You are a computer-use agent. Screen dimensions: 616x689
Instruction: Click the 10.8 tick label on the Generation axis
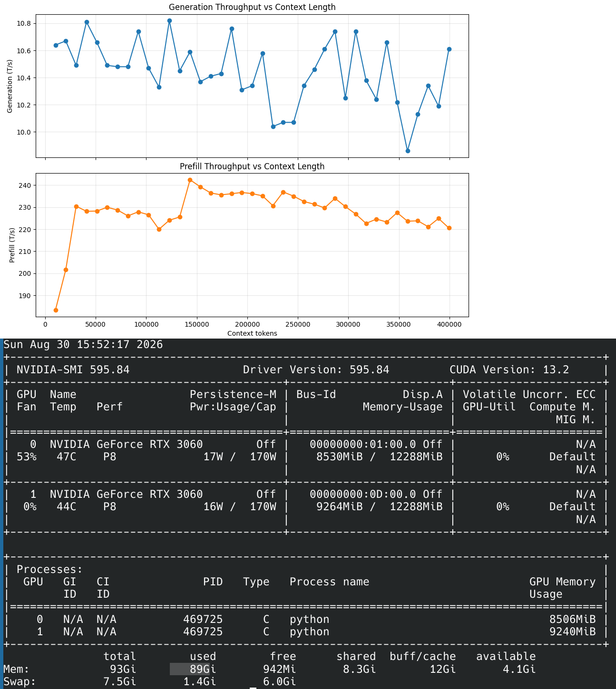click(x=23, y=23)
